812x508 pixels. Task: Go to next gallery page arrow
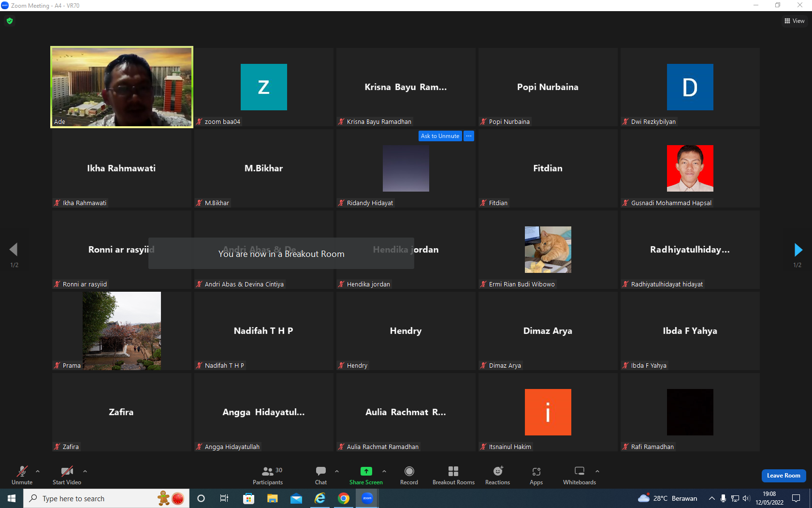(798, 250)
